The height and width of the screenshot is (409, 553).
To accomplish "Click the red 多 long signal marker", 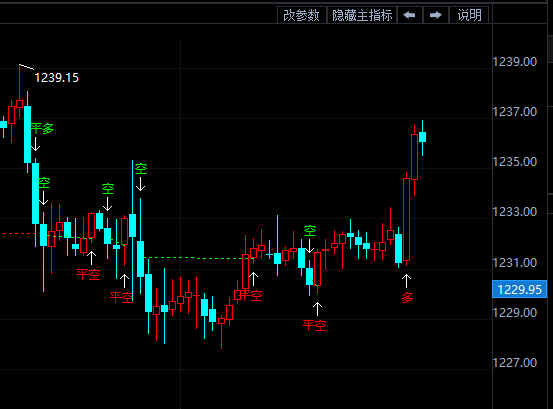I will 407,298.
